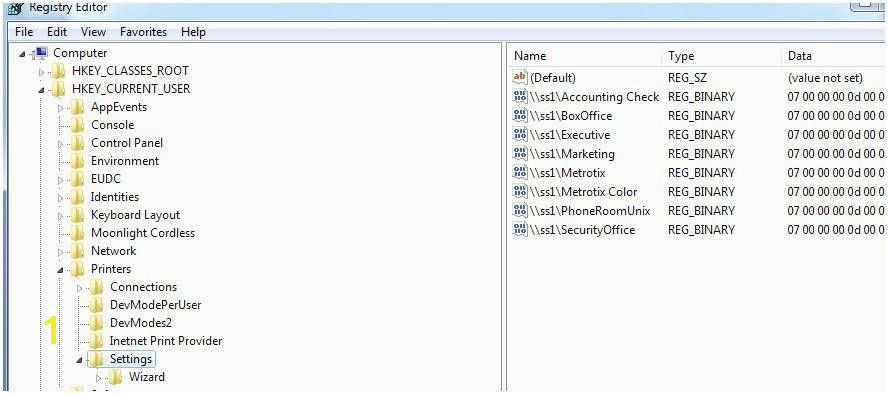888x394 pixels.
Task: Expand the AppEvents key
Action: coord(61,108)
